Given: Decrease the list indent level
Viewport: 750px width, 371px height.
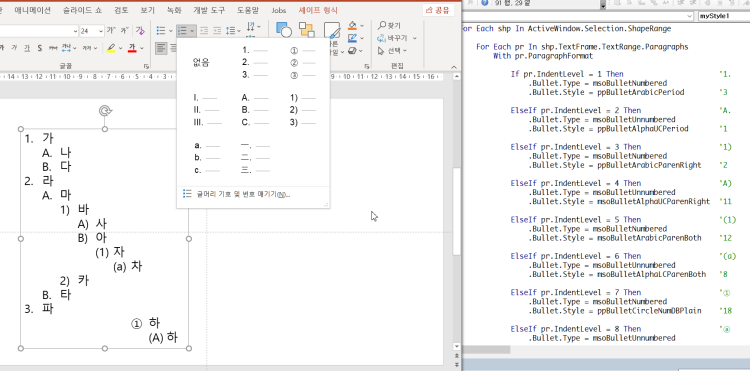Looking at the screenshot, I should (204, 31).
